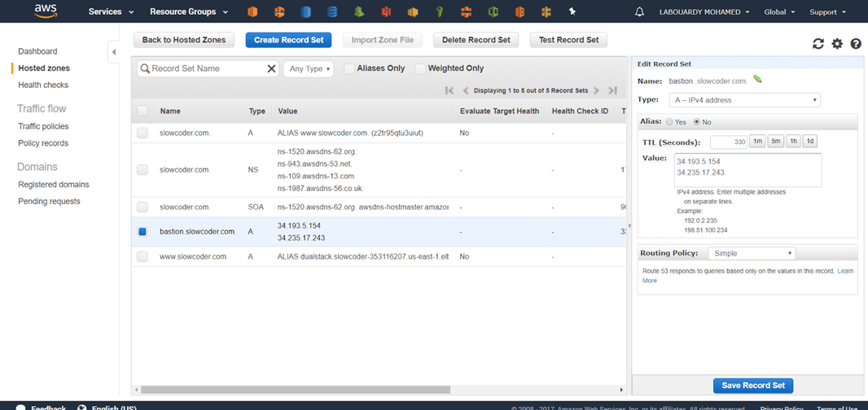Go to first page of record sets
The height and width of the screenshot is (410, 868).
[x=449, y=91]
